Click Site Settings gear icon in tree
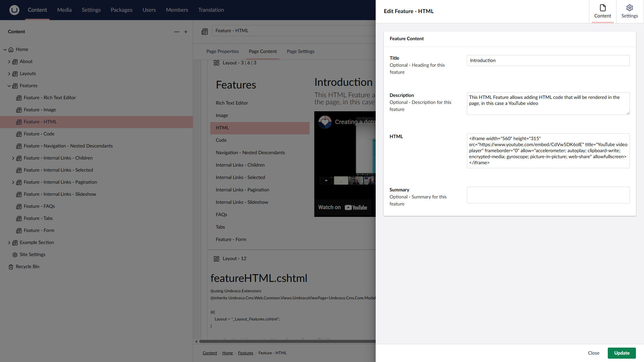This screenshot has height=362, width=644. (x=15, y=255)
